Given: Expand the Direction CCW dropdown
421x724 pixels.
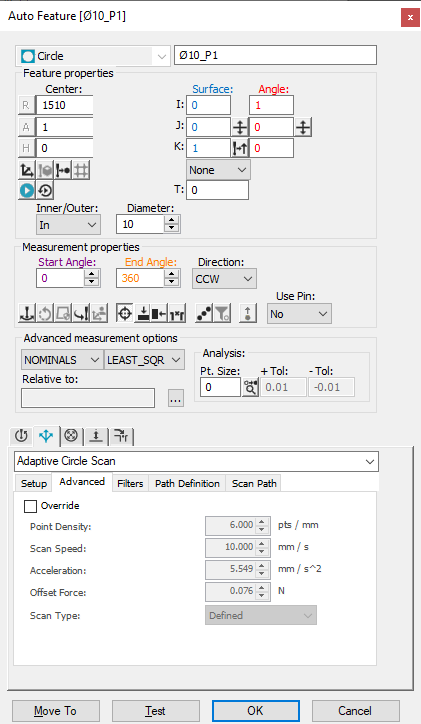Looking at the screenshot, I should pos(224,279).
